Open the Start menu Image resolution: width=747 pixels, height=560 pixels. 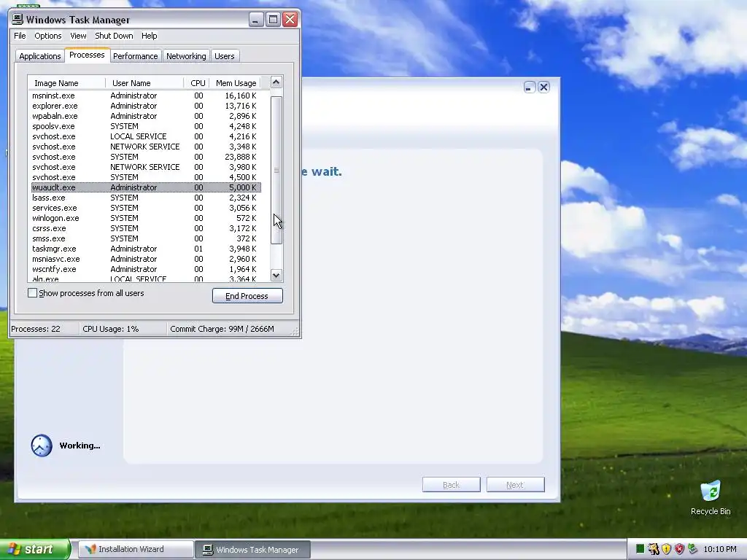[x=35, y=549]
